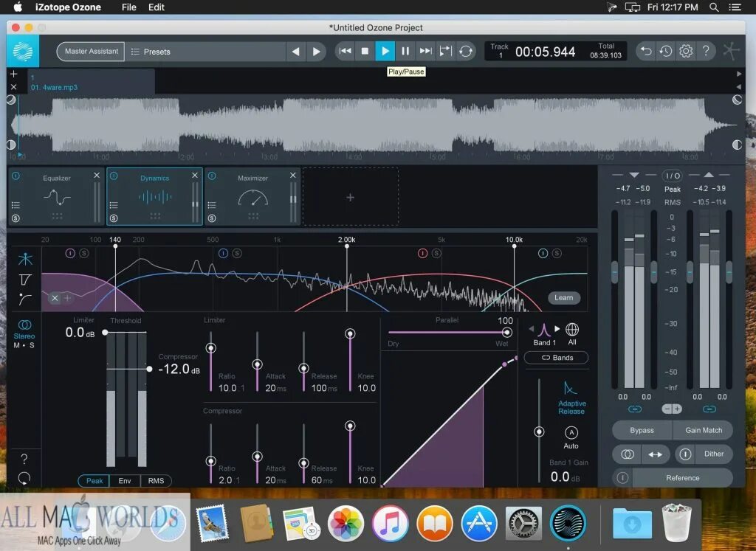Viewport: 756px width, 551px height.
Task: Click the Learn crossover button
Action: pos(563,298)
